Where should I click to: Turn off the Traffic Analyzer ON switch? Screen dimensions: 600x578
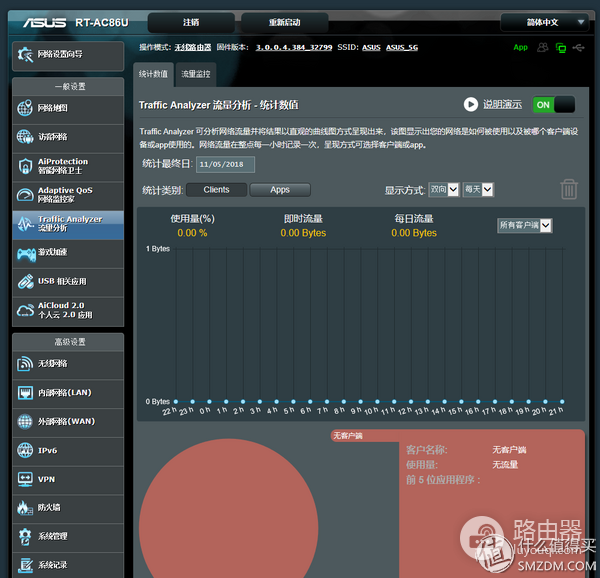(x=553, y=104)
